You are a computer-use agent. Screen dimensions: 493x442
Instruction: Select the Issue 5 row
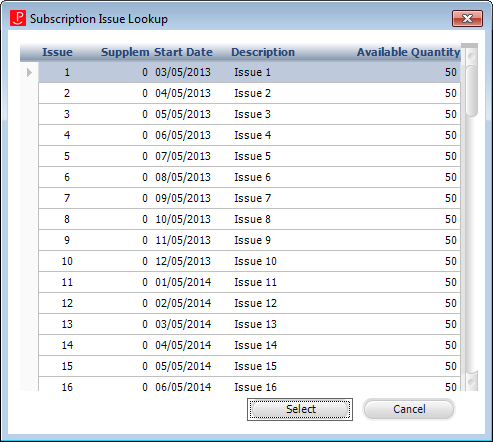[249, 156]
